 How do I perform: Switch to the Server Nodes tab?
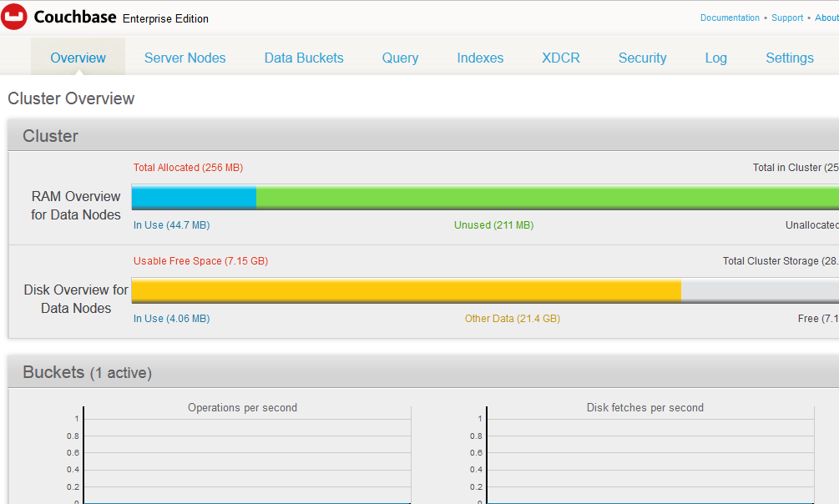(x=185, y=58)
